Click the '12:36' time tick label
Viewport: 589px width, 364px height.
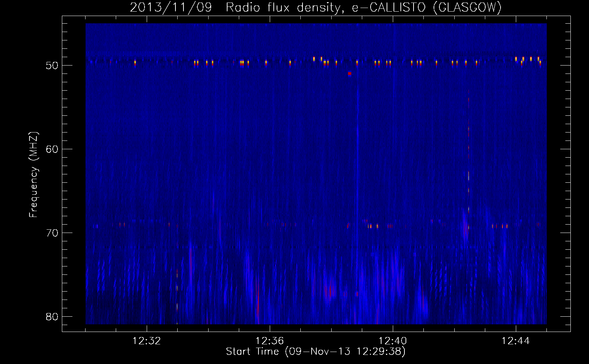tap(270, 341)
